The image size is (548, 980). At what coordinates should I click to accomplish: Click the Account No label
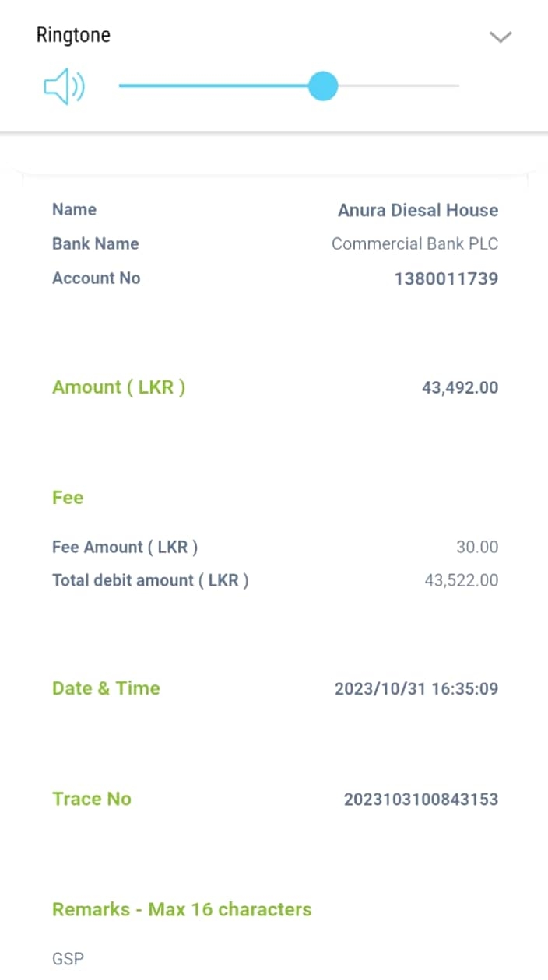point(96,278)
